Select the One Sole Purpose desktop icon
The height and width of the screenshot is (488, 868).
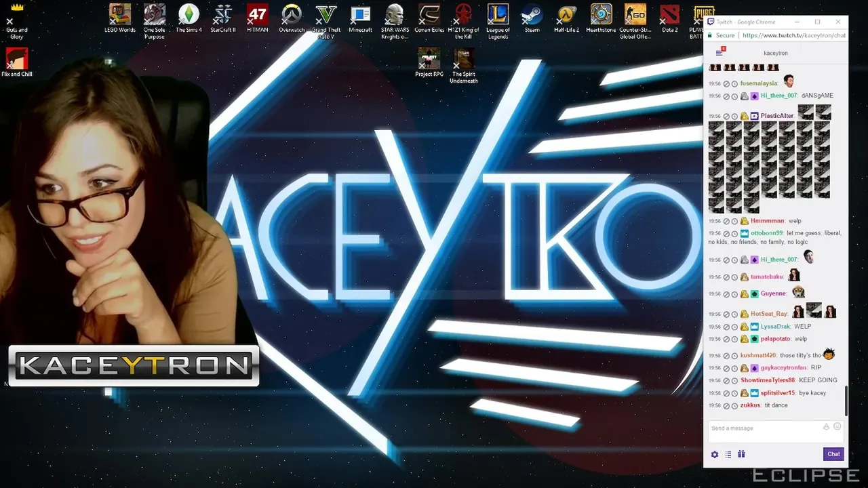click(x=155, y=21)
